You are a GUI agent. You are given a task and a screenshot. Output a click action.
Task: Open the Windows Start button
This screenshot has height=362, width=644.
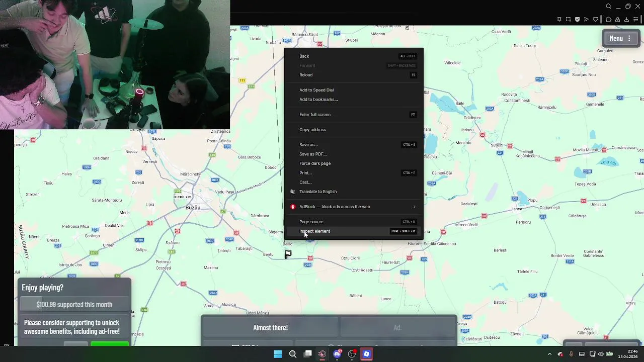278,354
